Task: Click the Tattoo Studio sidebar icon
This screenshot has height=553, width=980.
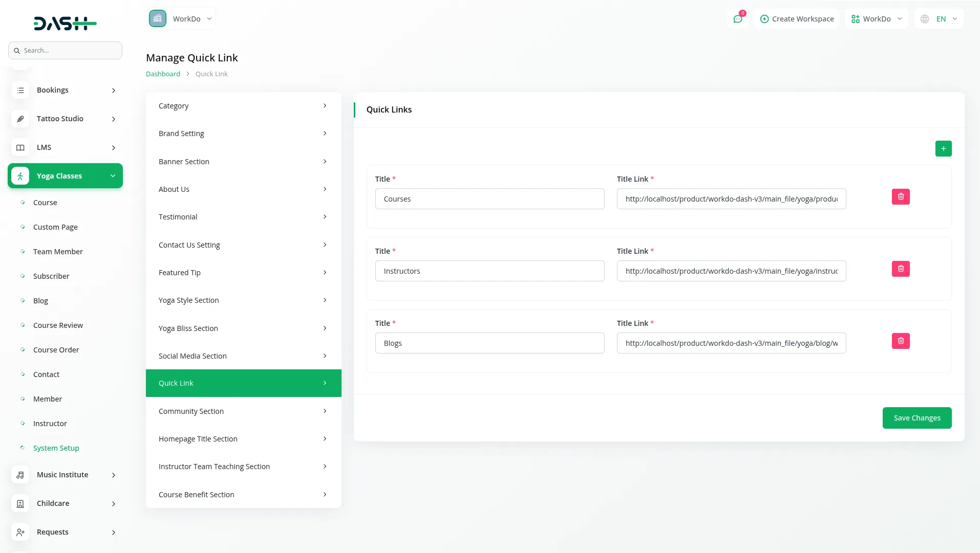Action: (20, 119)
